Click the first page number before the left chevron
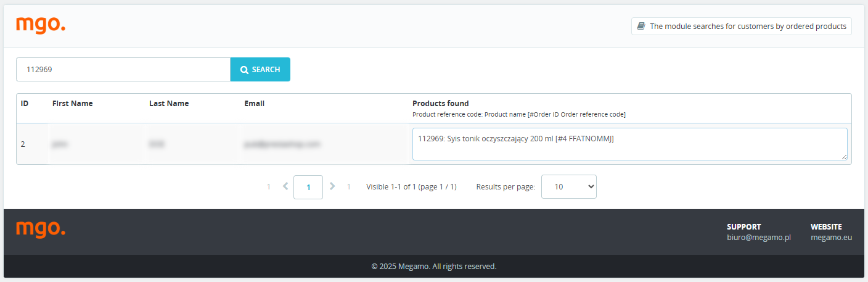The image size is (868, 282). tap(269, 187)
